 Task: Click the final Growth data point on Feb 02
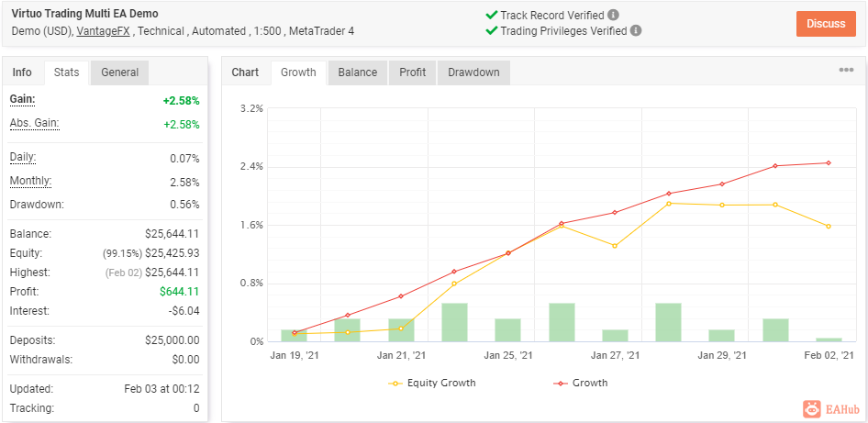pos(829,162)
